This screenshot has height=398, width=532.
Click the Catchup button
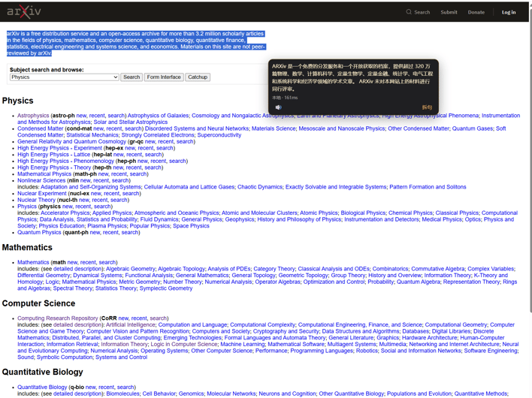[198, 77]
